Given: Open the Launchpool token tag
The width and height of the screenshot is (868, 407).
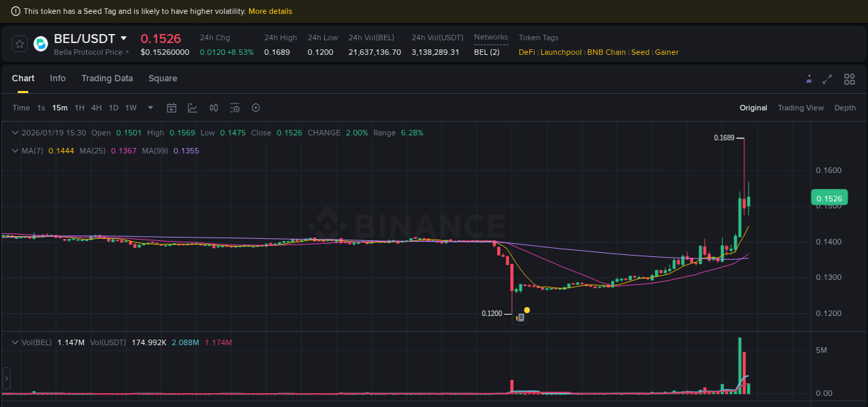Looking at the screenshot, I should pyautogui.click(x=561, y=52).
